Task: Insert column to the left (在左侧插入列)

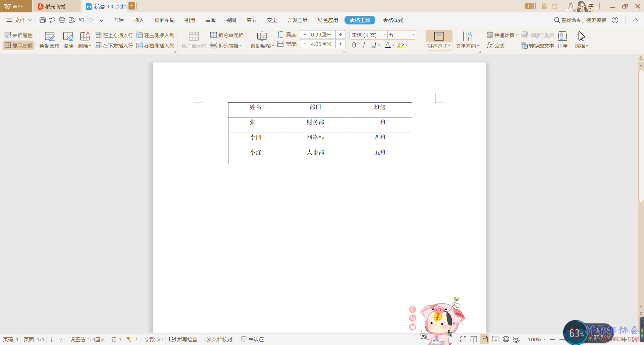Action: pyautogui.click(x=155, y=35)
